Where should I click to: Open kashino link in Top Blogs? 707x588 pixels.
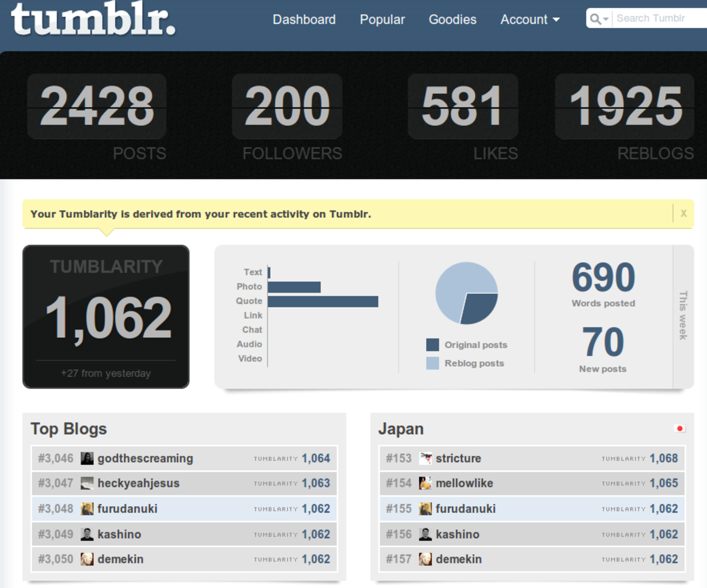point(119,534)
